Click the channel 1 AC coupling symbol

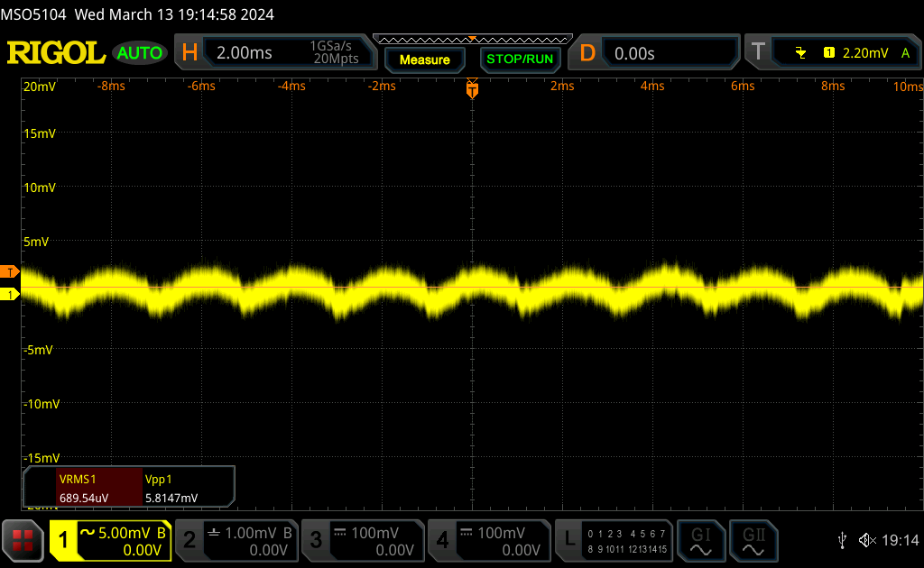(x=88, y=532)
